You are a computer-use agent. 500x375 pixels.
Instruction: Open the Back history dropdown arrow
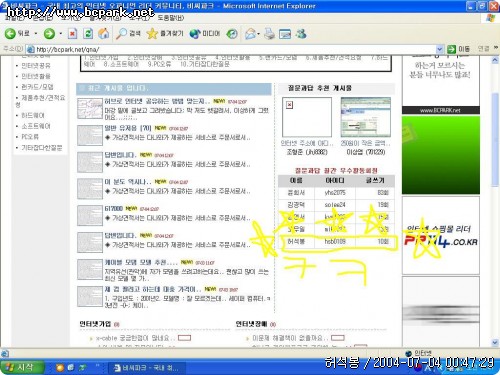click(36, 34)
